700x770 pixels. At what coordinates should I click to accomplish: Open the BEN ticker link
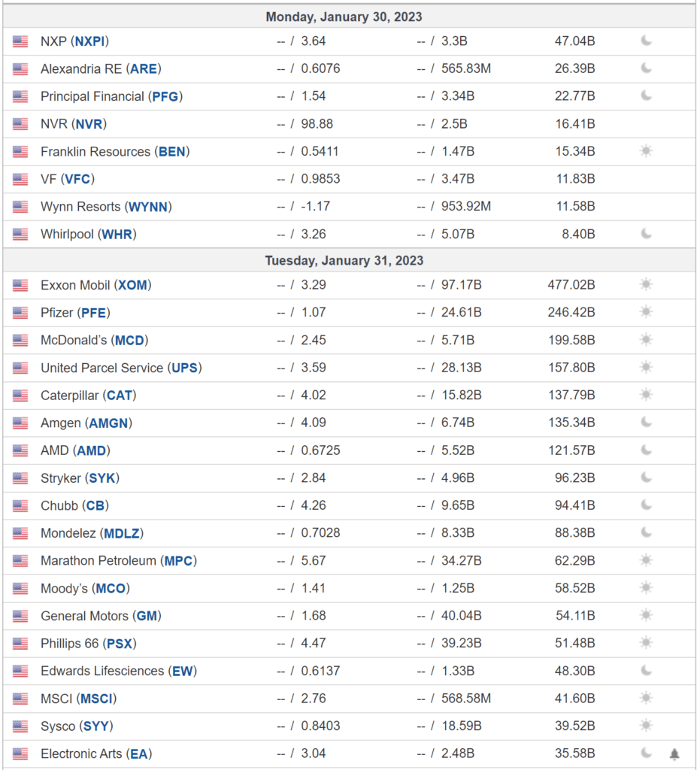[x=172, y=151]
